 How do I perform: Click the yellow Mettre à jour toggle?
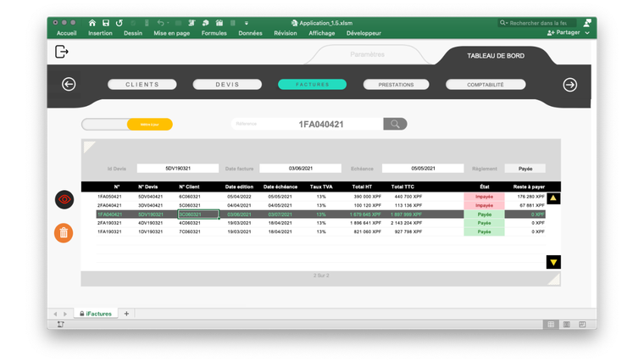click(149, 124)
